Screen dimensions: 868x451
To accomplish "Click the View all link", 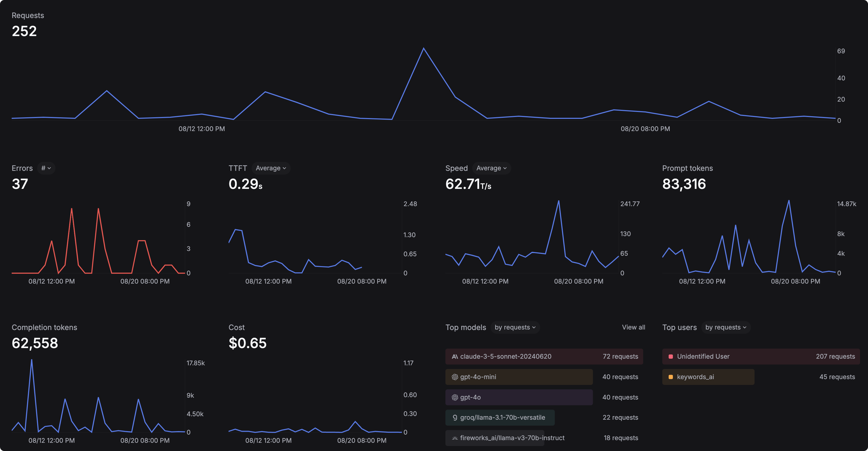I will pos(633,327).
